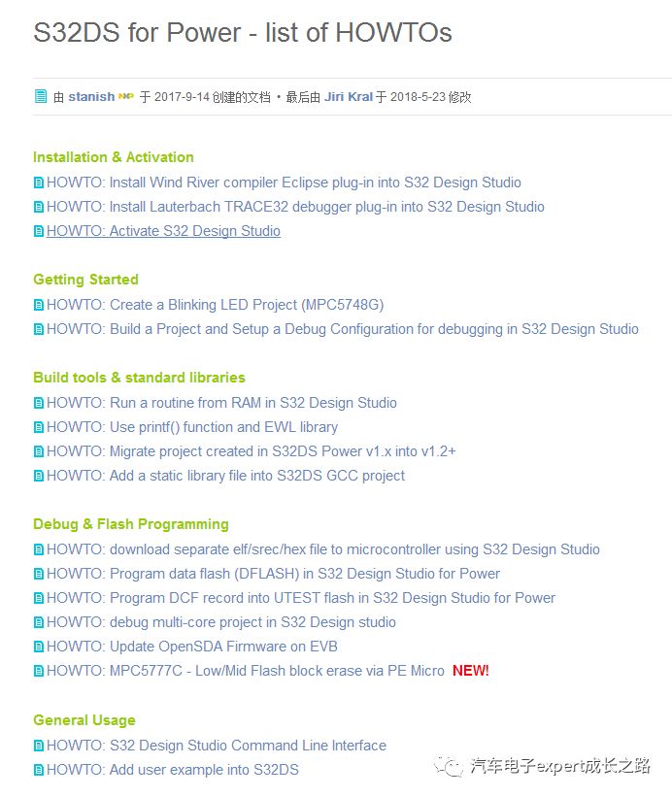
Task: Click the Build tools & standard libraries heading
Action: [x=139, y=378]
